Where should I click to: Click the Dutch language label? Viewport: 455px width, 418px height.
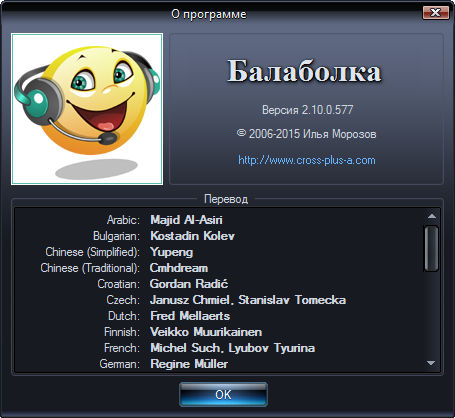tap(124, 316)
